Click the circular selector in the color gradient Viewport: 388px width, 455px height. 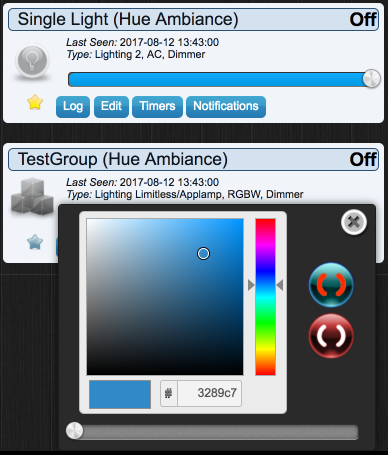coord(203,254)
